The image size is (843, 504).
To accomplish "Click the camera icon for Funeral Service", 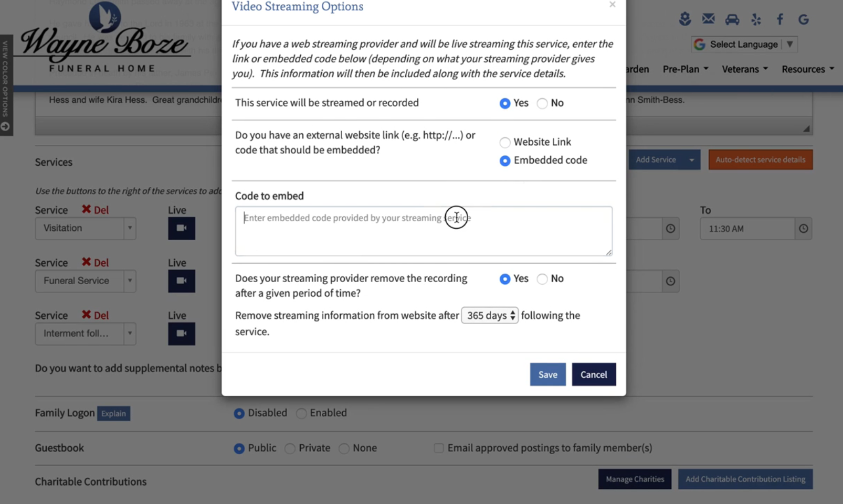I will coord(181,281).
